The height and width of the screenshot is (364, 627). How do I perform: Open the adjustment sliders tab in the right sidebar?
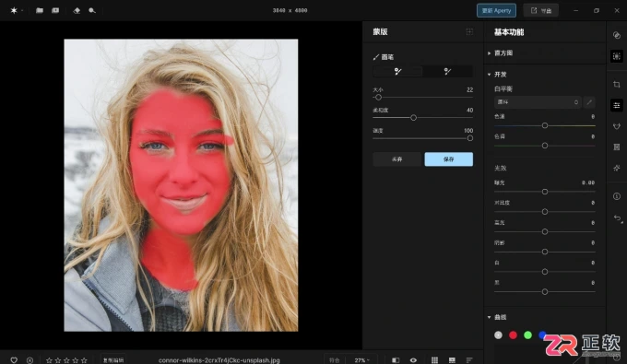point(617,105)
